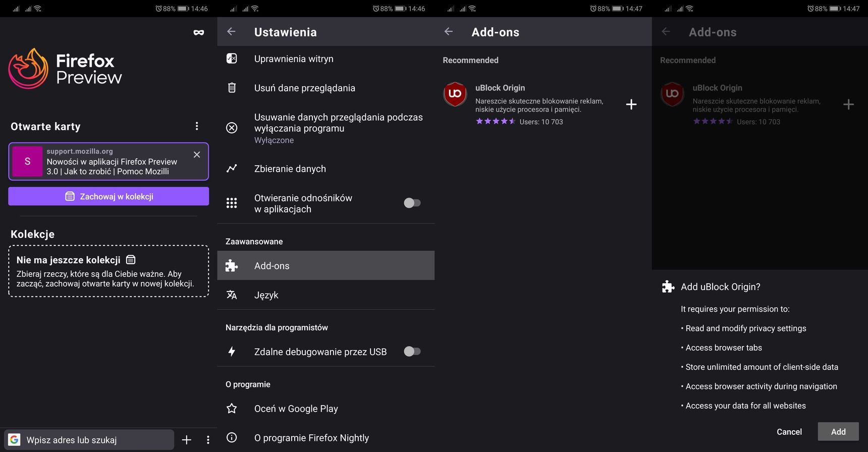This screenshot has height=452, width=868.
Task: Click the info circle icon
Action: 232,438
